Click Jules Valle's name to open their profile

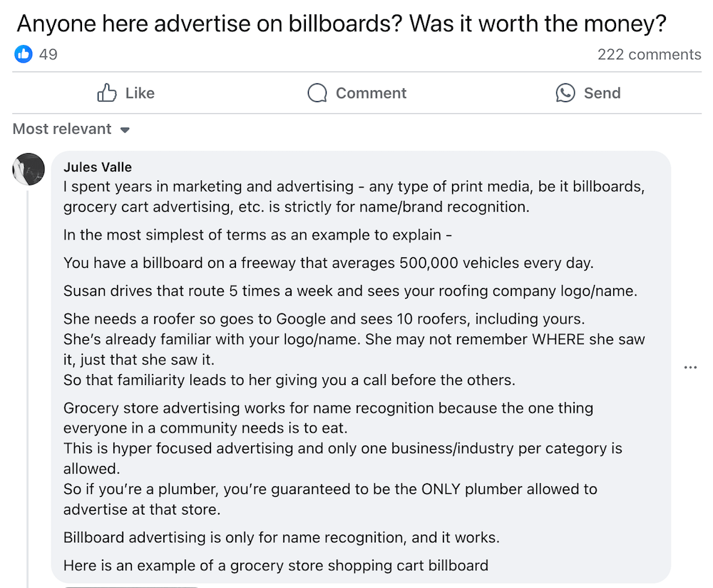click(x=98, y=167)
